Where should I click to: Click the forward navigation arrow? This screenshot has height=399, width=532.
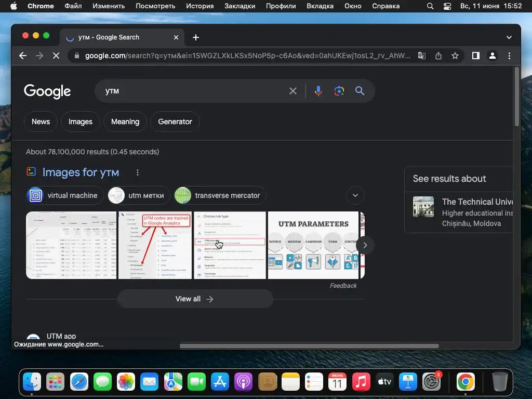click(39, 56)
